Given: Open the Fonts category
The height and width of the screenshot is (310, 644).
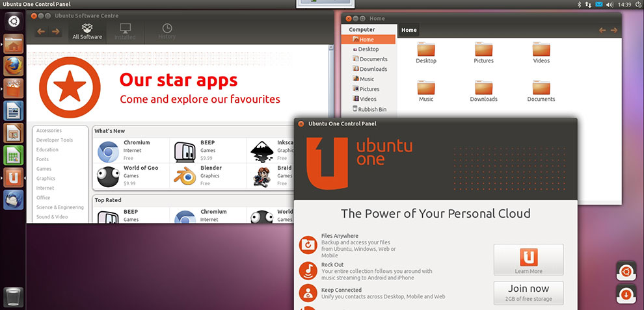Looking at the screenshot, I should (42, 159).
